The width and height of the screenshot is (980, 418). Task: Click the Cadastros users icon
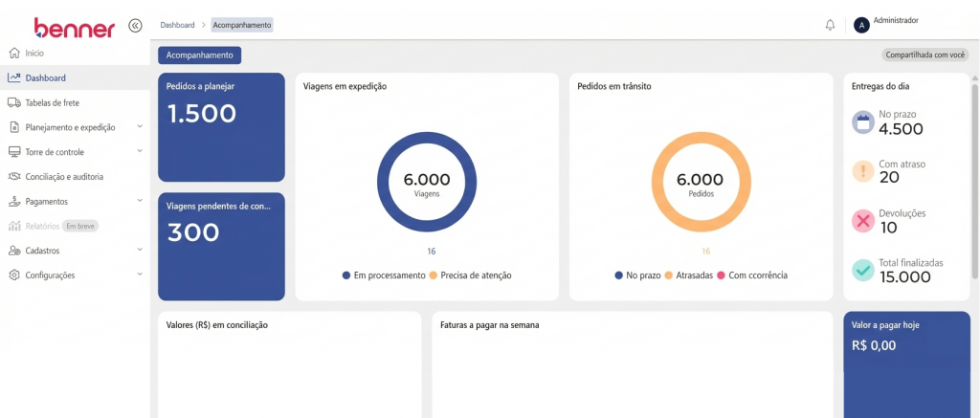coord(14,251)
